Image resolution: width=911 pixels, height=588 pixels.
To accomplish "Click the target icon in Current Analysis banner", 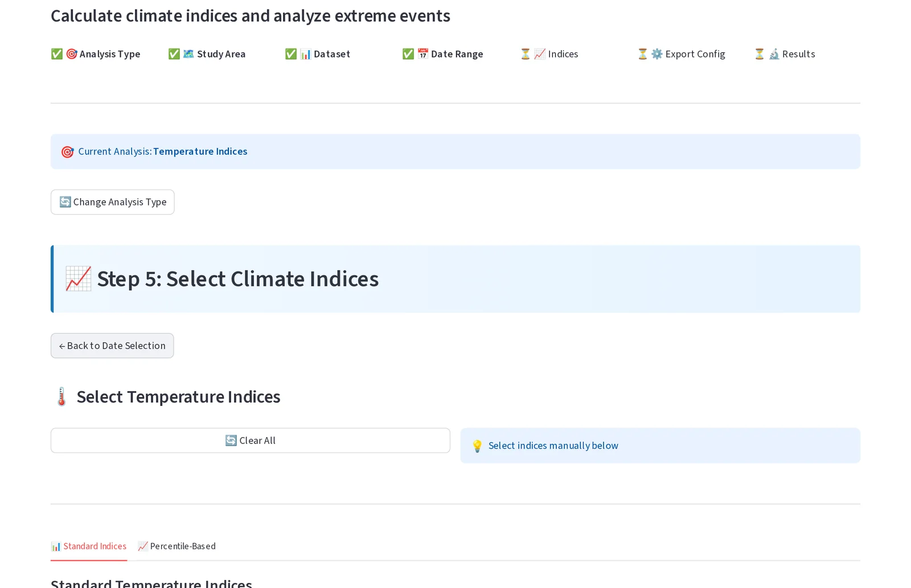I will pos(68,152).
